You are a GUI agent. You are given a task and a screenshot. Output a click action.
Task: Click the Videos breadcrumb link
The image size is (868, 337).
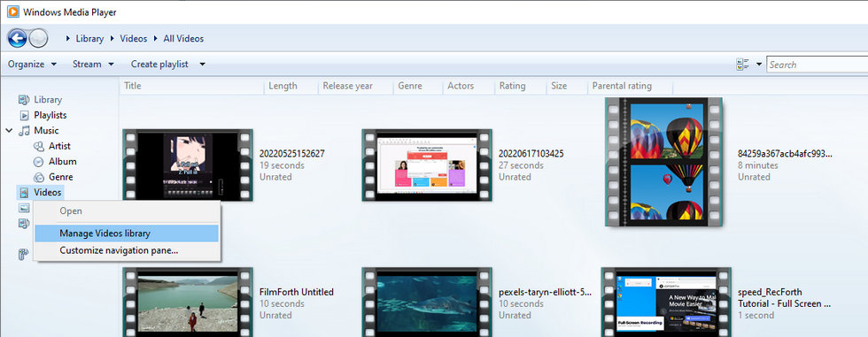pos(134,39)
